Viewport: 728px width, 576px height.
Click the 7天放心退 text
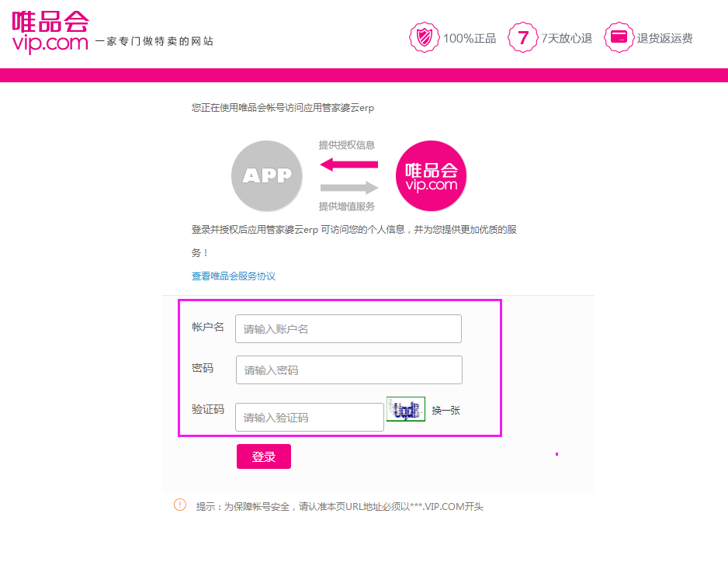[x=567, y=38]
